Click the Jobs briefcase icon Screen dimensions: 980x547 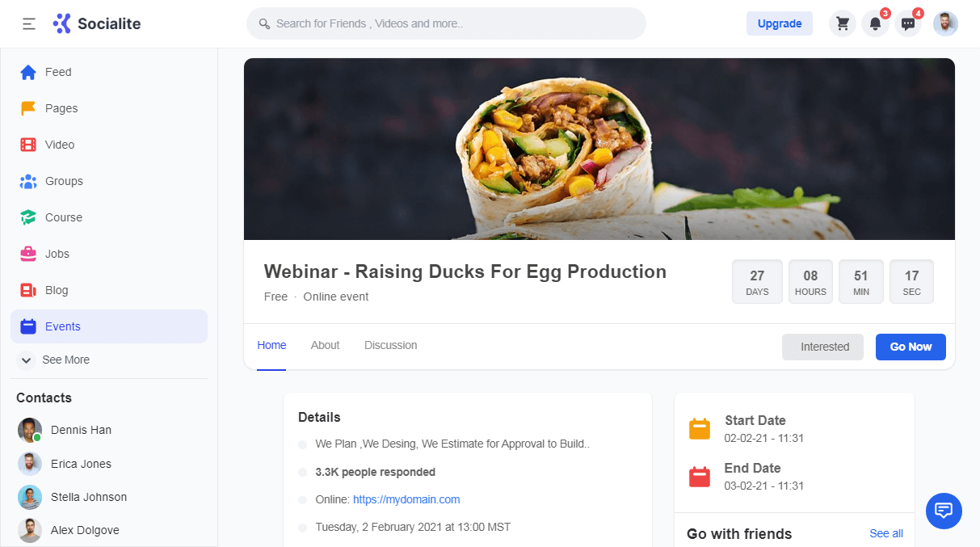click(28, 254)
